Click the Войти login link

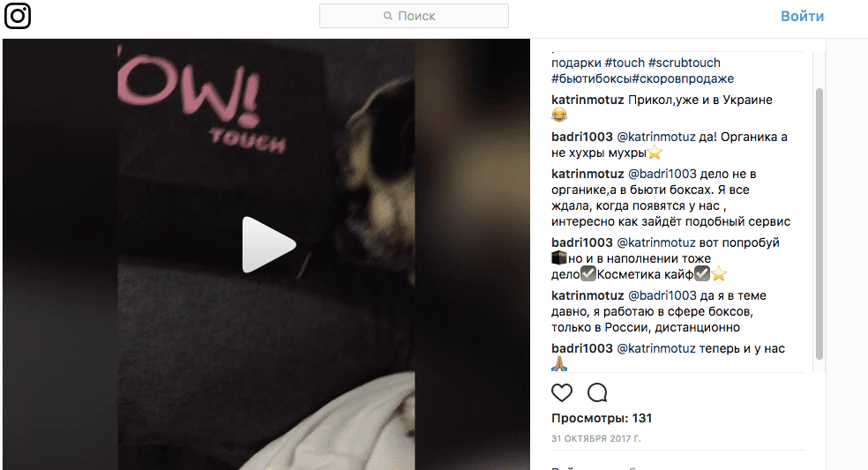point(802,16)
